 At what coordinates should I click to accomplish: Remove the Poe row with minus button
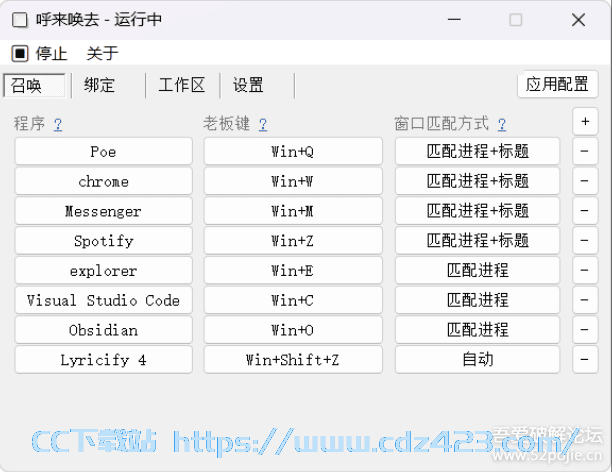[x=585, y=151]
